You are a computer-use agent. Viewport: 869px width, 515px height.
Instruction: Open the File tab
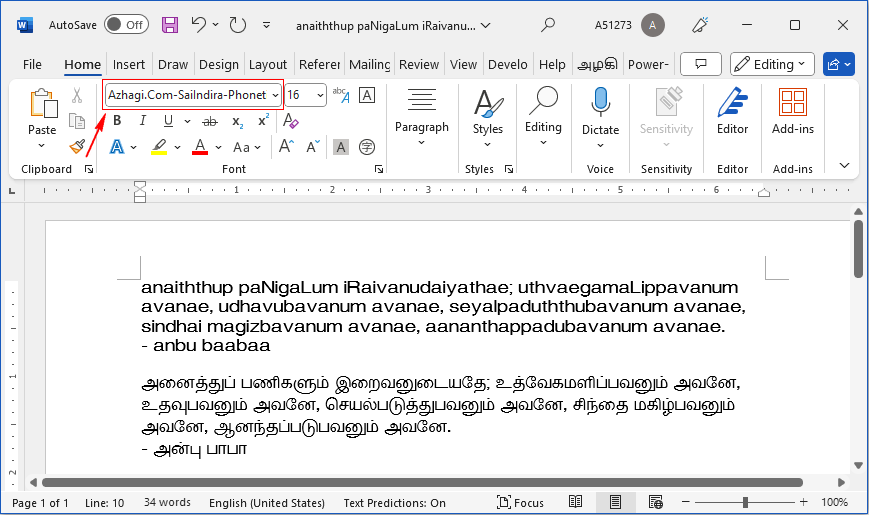click(x=32, y=64)
